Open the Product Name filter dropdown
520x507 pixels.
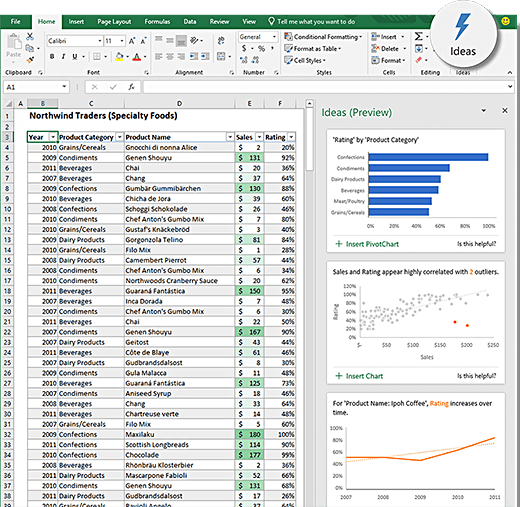click(x=230, y=137)
